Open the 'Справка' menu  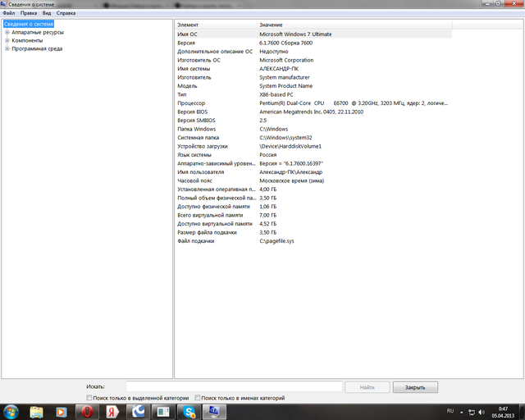tap(66, 14)
